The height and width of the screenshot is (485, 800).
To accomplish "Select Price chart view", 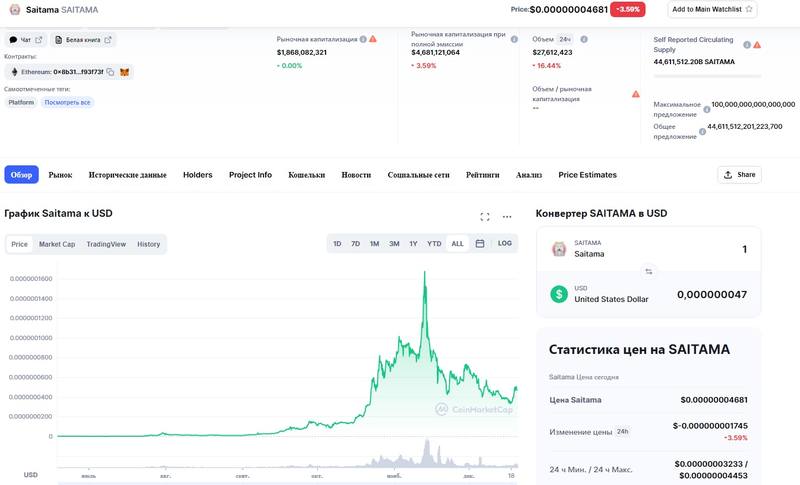I will click(x=19, y=244).
